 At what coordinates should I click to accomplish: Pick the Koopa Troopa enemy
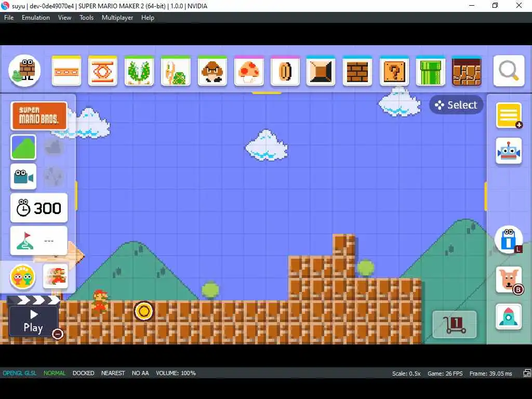click(176, 71)
